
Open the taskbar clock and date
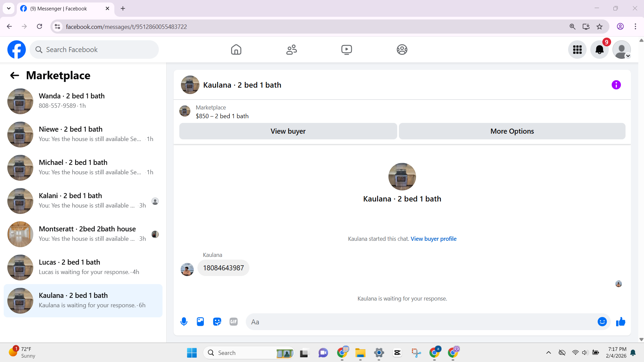click(616, 352)
